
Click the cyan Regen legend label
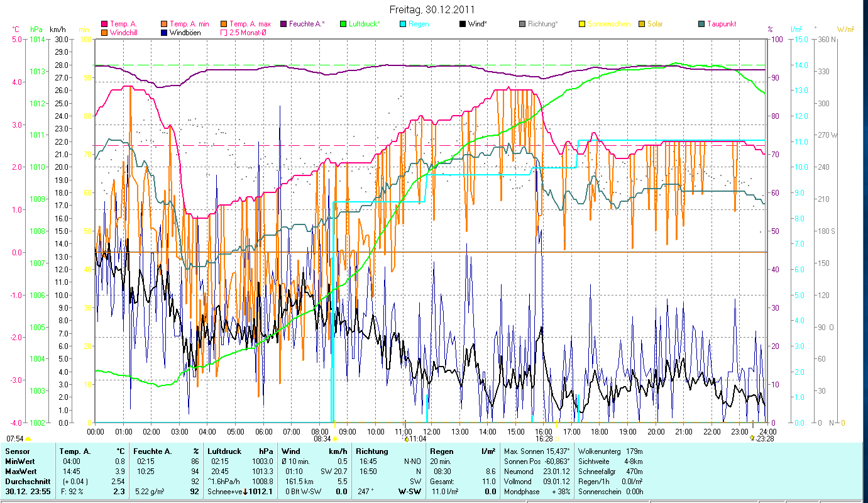pyautogui.click(x=419, y=24)
